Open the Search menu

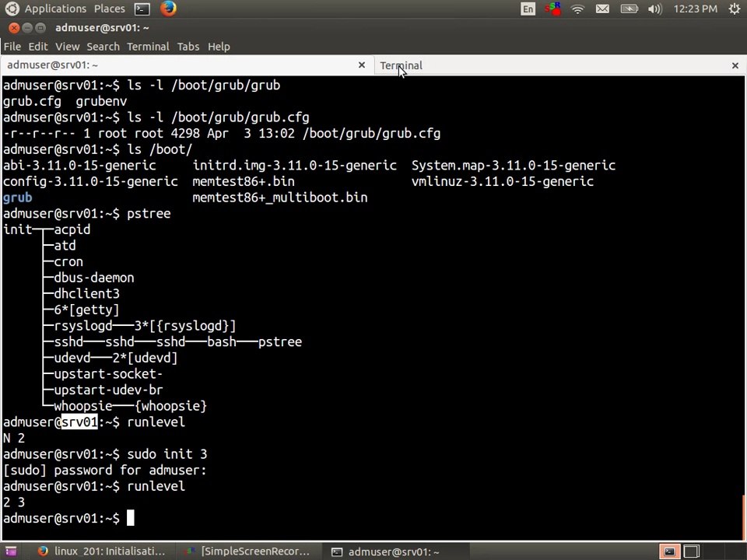103,47
